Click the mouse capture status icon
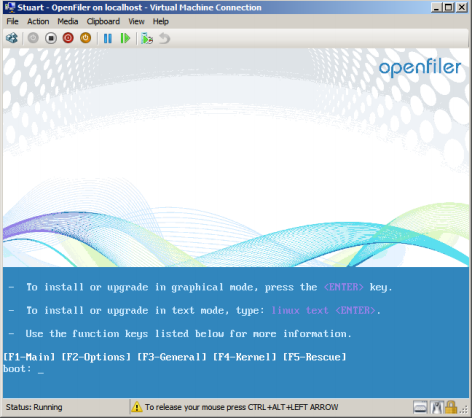The height and width of the screenshot is (419, 472). tap(437, 407)
